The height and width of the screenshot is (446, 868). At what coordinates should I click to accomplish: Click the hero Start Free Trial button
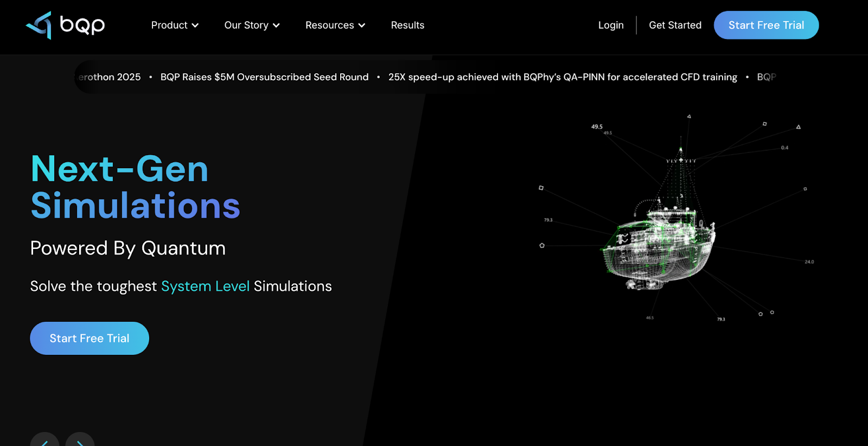click(90, 338)
